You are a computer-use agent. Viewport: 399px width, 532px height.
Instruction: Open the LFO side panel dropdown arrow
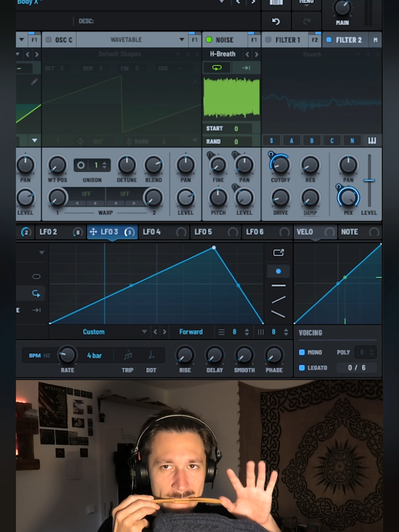click(41, 252)
